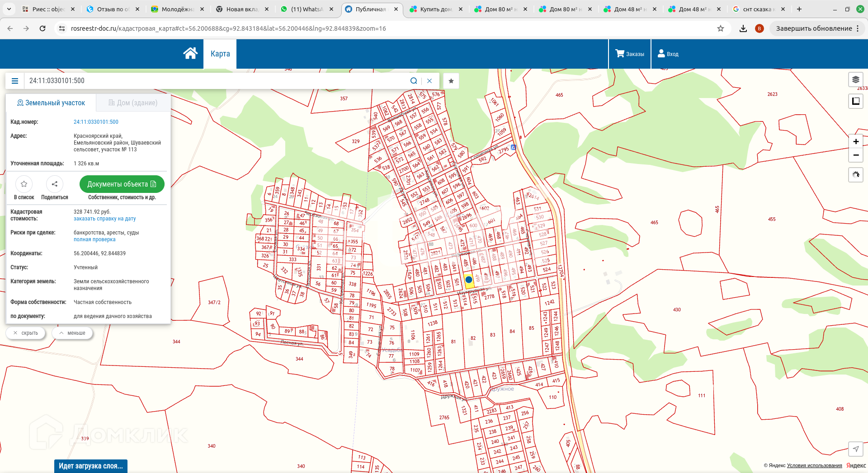The width and height of the screenshot is (868, 473).
Task: Hide the info panel via 'скрыть'
Action: pos(26,333)
